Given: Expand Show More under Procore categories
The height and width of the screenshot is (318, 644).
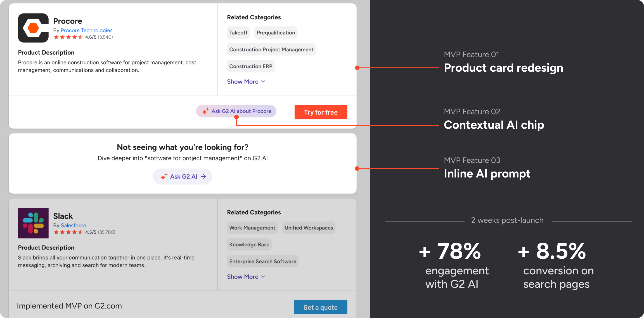Looking at the screenshot, I should (243, 82).
